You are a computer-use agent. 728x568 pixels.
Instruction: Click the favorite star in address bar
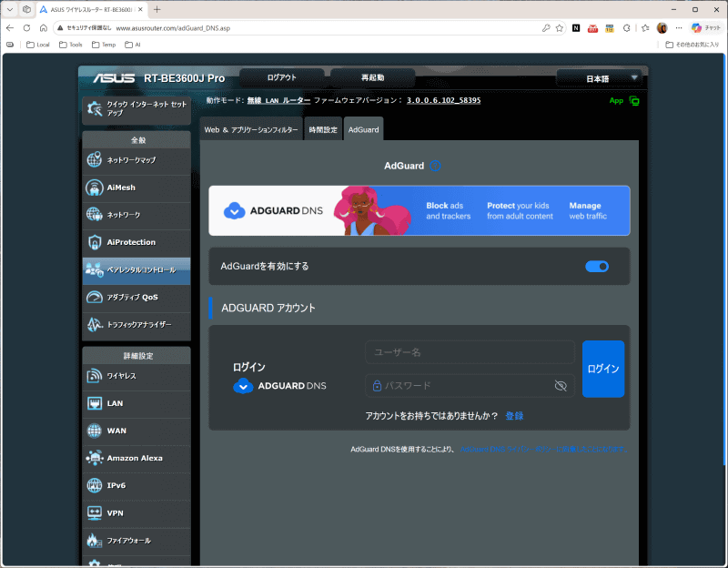click(x=560, y=28)
